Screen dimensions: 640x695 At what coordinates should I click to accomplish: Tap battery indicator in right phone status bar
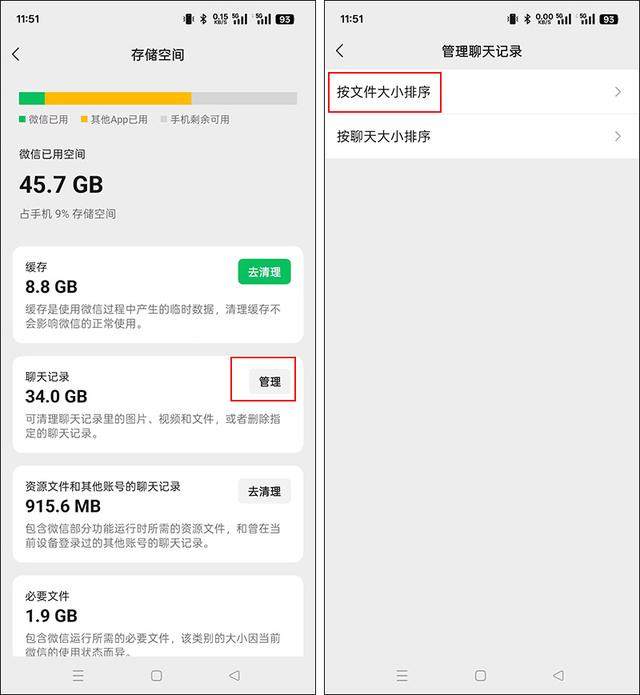coord(609,19)
